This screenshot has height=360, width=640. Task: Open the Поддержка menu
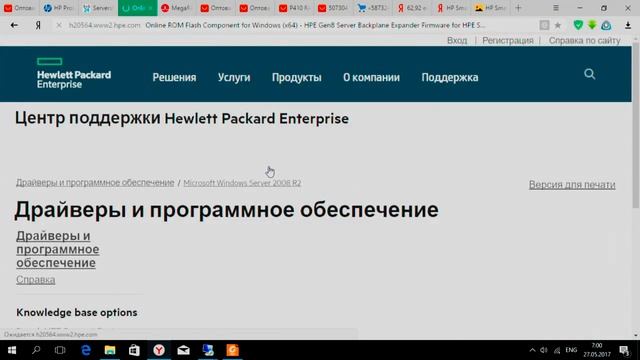coord(450,78)
